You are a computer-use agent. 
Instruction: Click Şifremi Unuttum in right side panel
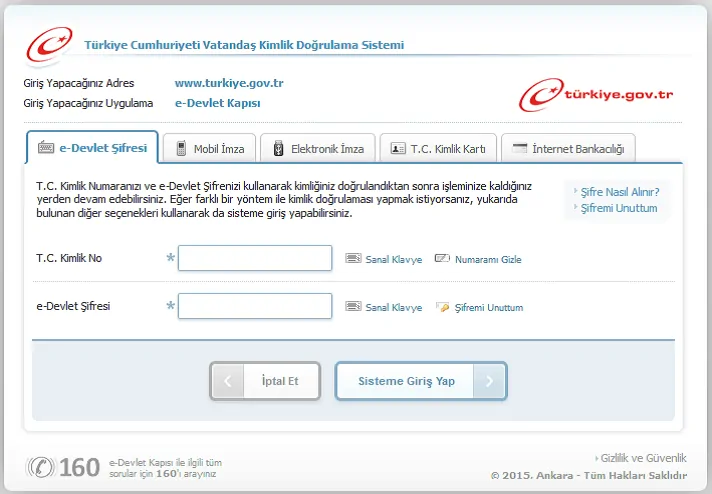click(619, 208)
